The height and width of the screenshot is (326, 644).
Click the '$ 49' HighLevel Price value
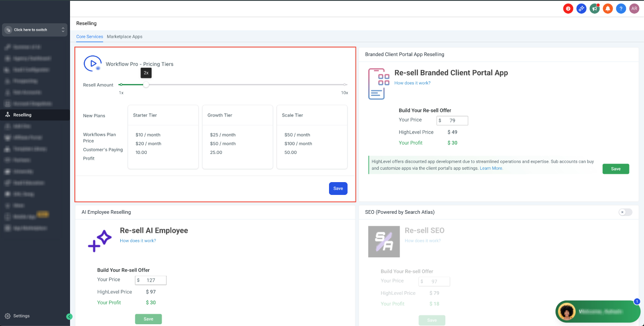[452, 132]
